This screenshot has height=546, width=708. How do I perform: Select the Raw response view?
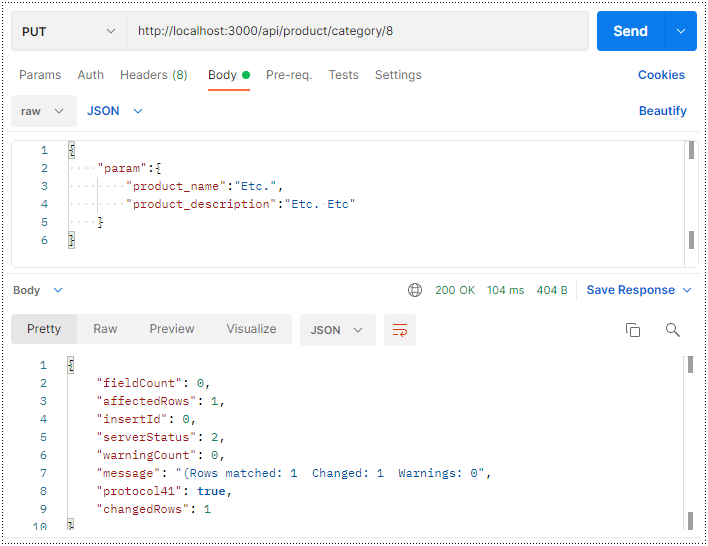pyautogui.click(x=105, y=329)
